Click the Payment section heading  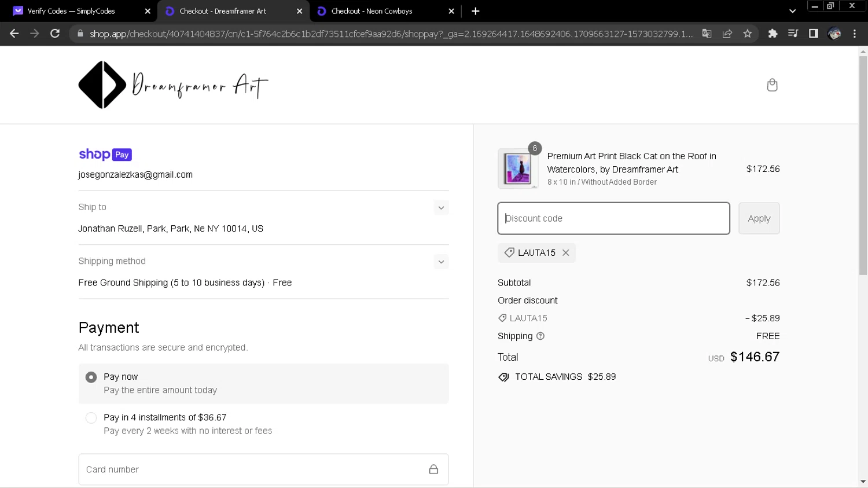point(109,328)
